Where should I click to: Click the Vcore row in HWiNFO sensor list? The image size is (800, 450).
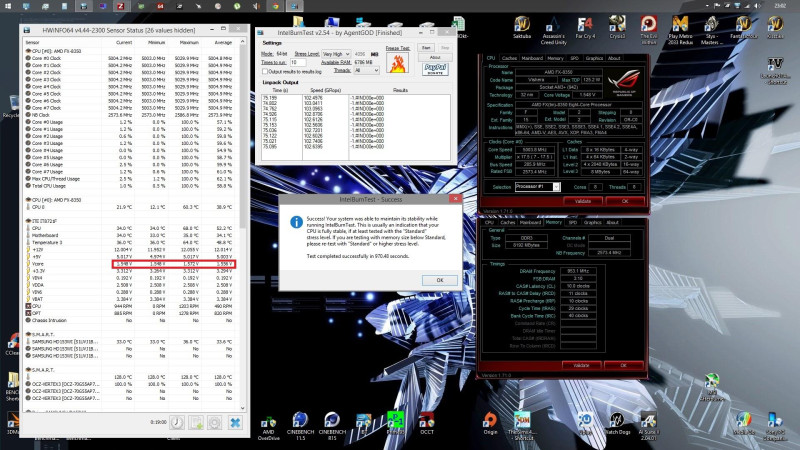(130, 264)
